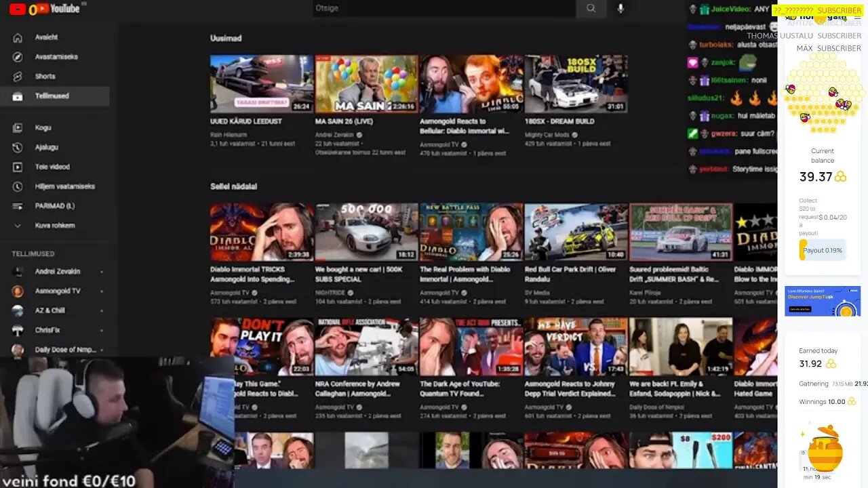
Task: Click Honeygain 'Current balance' value 39.37
Action: pyautogui.click(x=816, y=177)
